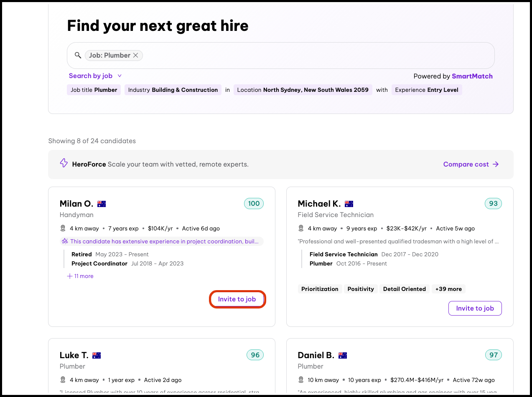Click Milan O.'s 100 match score badge
Screen dimensions: 532x397
click(254, 204)
